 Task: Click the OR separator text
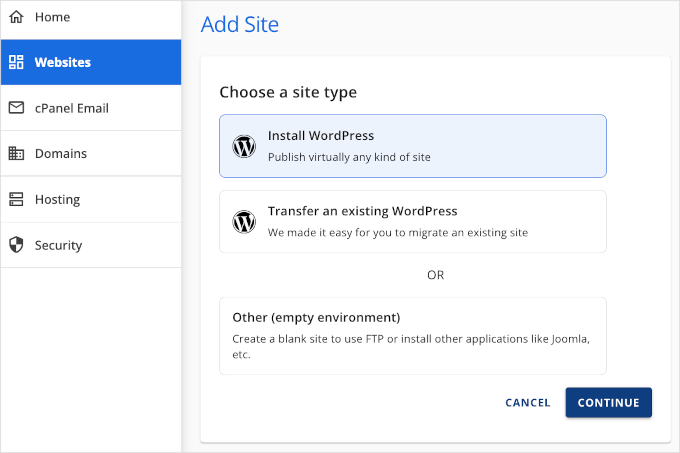[435, 275]
